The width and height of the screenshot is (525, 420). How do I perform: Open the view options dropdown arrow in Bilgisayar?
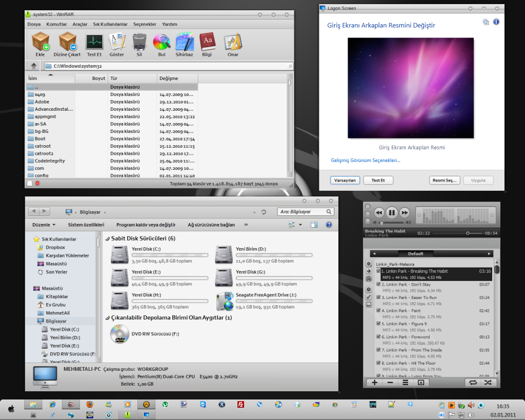coord(300,225)
